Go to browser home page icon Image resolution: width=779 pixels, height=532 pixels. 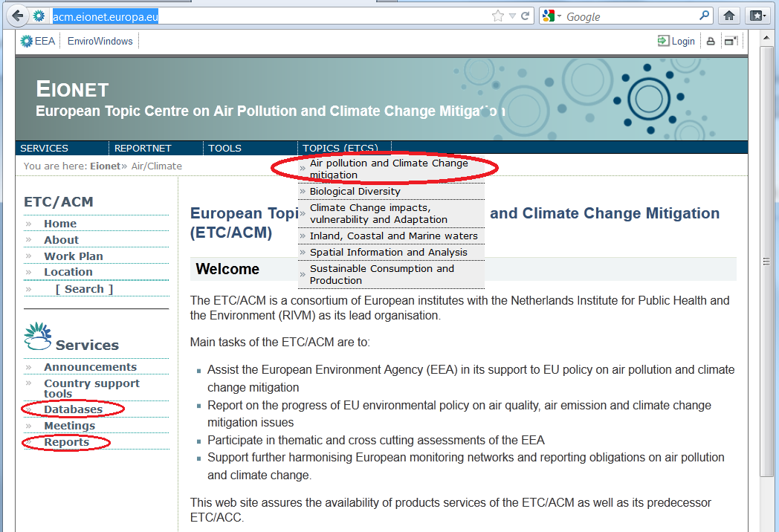tap(728, 16)
